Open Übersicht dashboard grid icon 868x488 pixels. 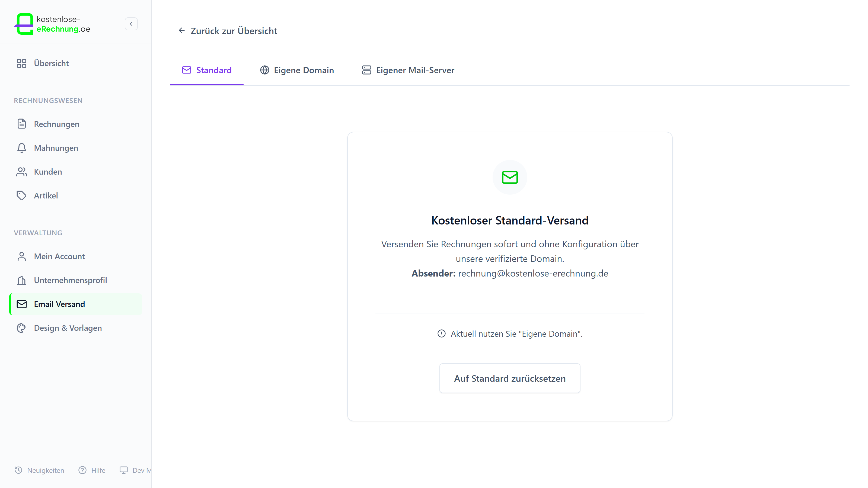tap(22, 63)
